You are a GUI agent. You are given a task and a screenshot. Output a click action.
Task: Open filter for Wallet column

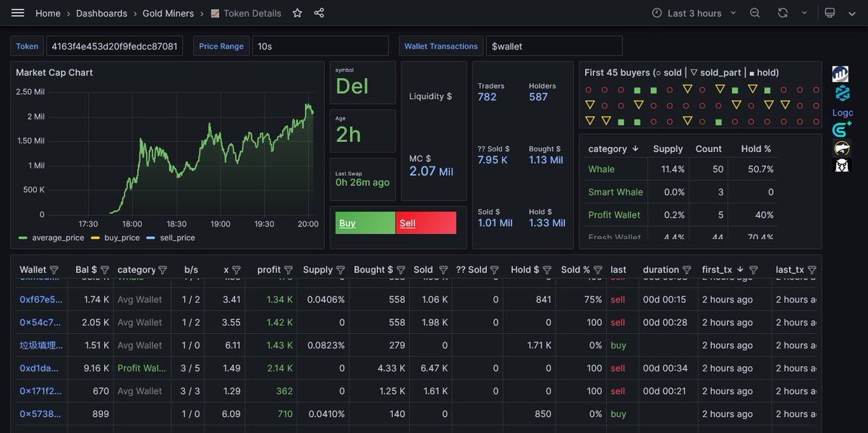click(54, 270)
